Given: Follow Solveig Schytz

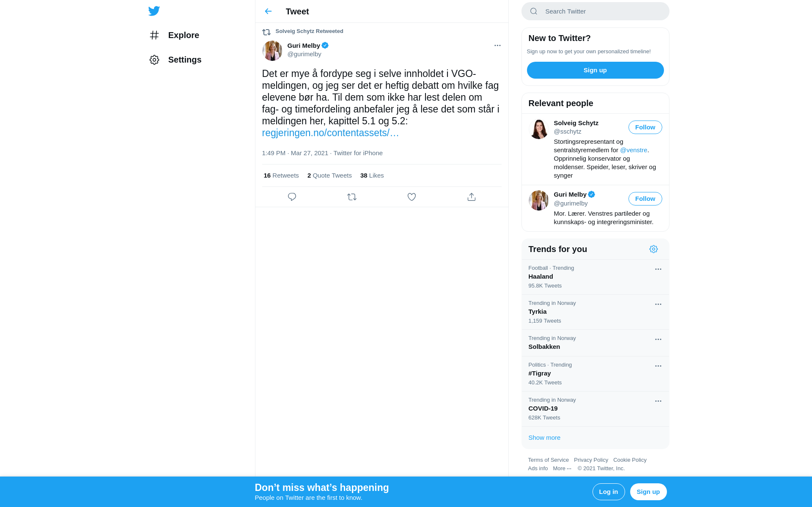Looking at the screenshot, I should [645, 127].
